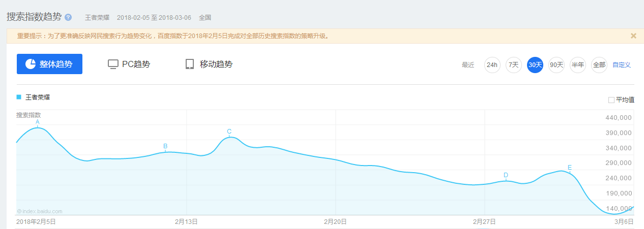Enable the 平均值 average checkbox
This screenshot has width=644, height=229.
point(611,100)
